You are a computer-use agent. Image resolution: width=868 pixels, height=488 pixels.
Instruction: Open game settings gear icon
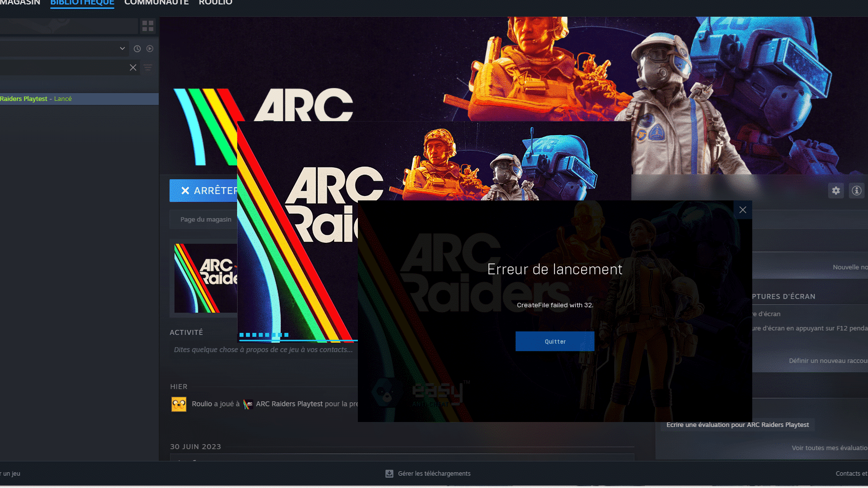(836, 191)
